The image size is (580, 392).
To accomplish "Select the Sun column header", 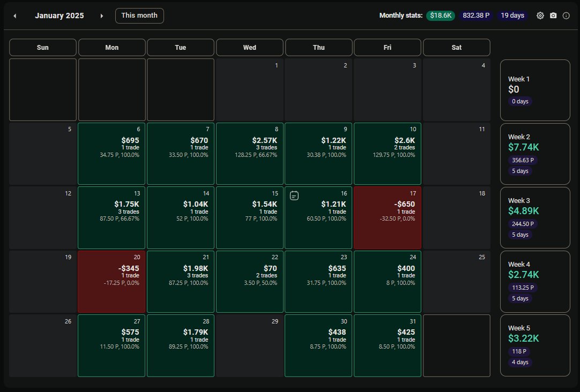I will (x=43, y=47).
